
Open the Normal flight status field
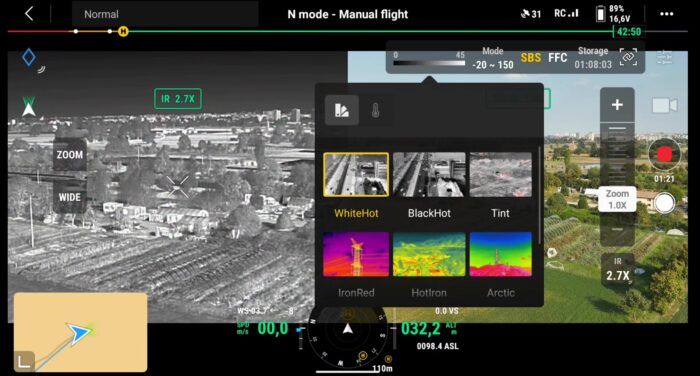click(x=165, y=14)
